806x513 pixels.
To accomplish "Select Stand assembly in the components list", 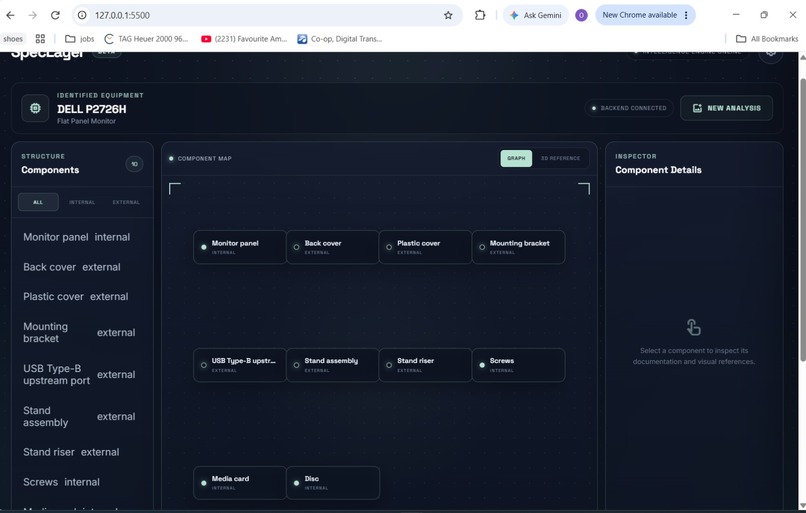I will coord(82,416).
